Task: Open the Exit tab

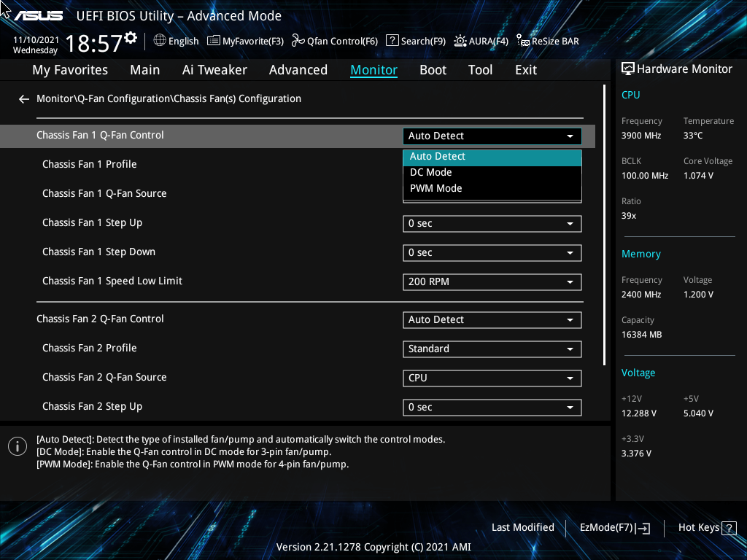Action: pyautogui.click(x=526, y=70)
